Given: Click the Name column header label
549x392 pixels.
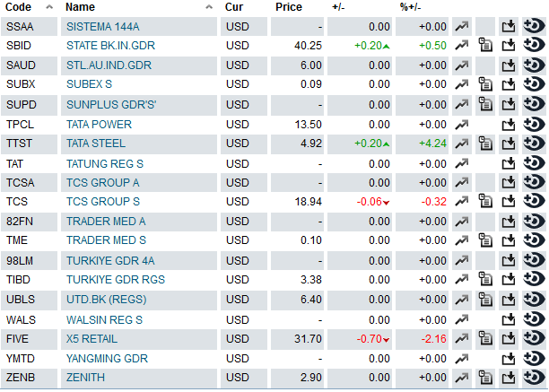Looking at the screenshot, I should (80, 7).
